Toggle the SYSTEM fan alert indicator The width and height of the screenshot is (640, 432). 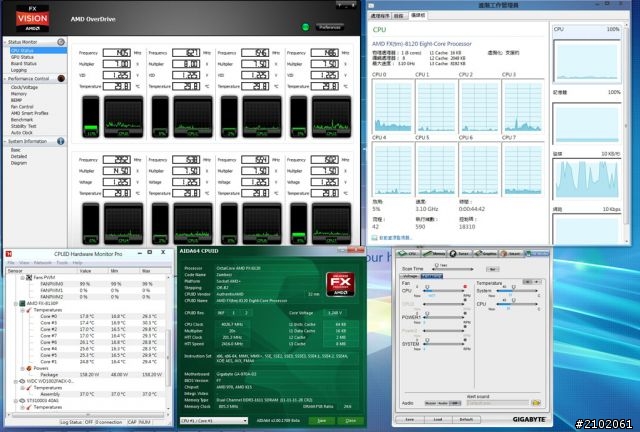tap(465, 340)
